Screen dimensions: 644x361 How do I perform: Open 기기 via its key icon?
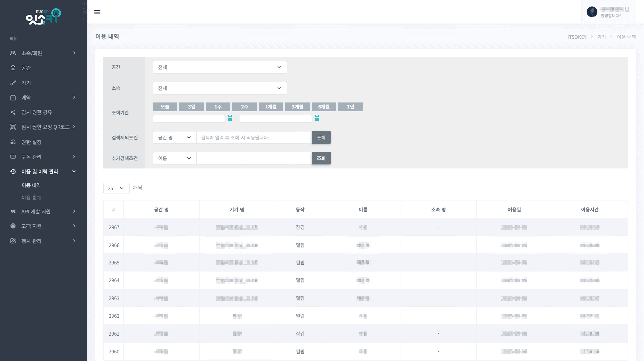pyautogui.click(x=13, y=83)
